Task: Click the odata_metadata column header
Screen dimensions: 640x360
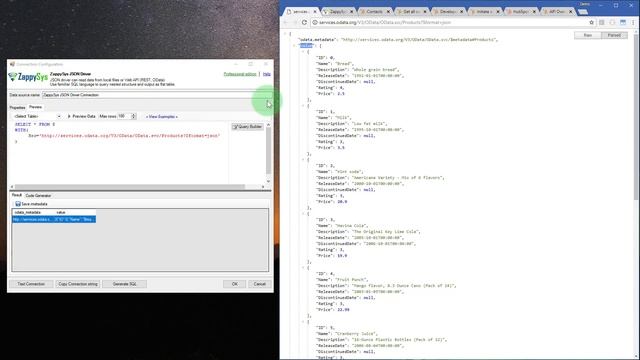Action: 33,213
